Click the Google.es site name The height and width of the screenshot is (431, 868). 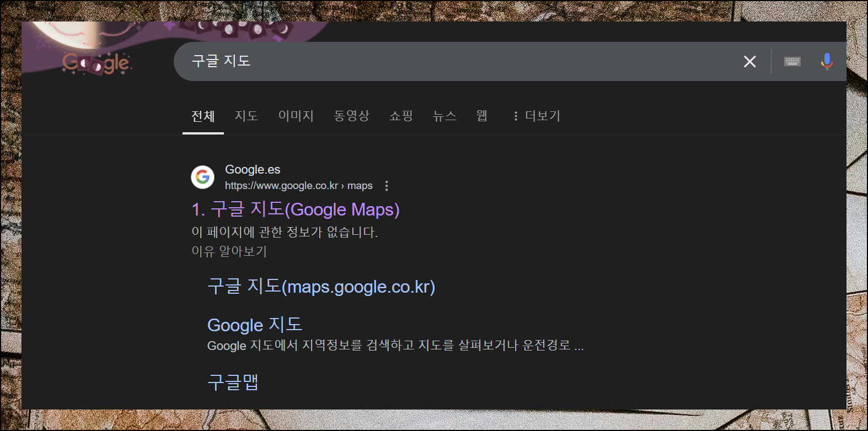click(253, 170)
